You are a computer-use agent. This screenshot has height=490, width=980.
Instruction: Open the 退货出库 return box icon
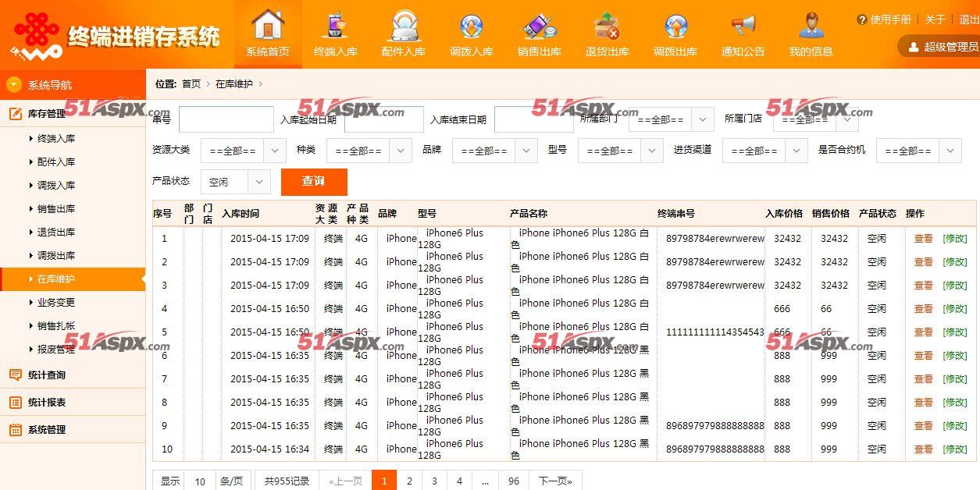pyautogui.click(x=607, y=26)
